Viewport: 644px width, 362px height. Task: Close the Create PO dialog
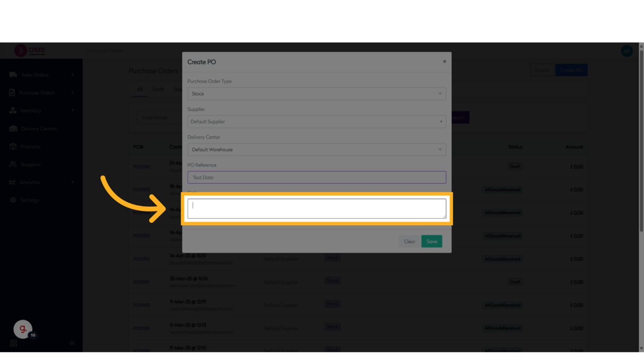click(444, 62)
